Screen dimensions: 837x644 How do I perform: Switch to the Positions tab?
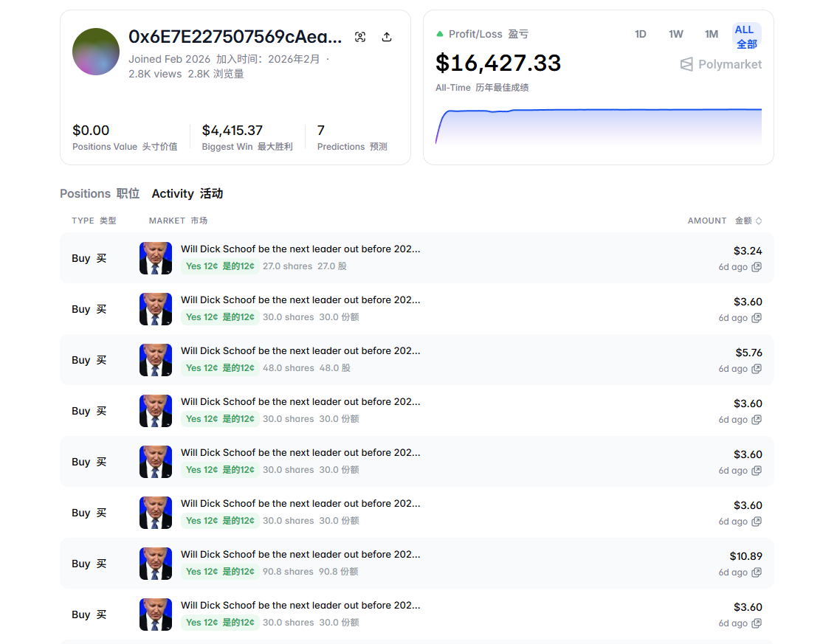coord(100,193)
